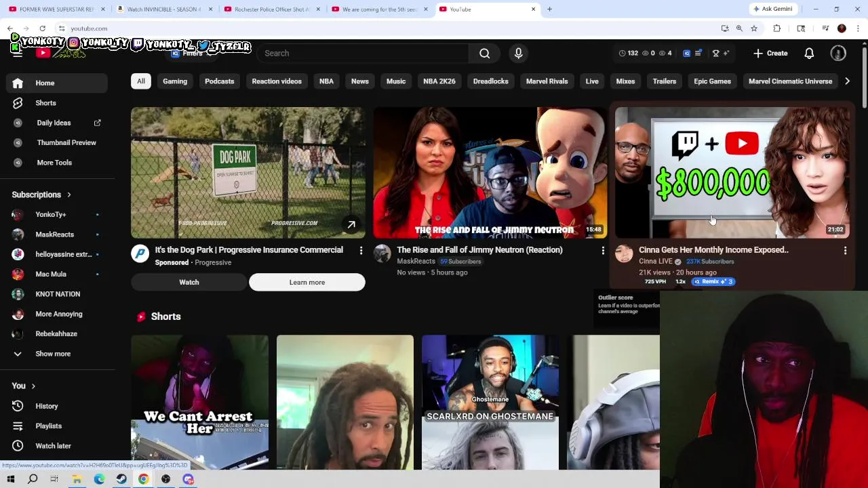
Task: Open File Explorer from the taskbar
Action: point(77,479)
